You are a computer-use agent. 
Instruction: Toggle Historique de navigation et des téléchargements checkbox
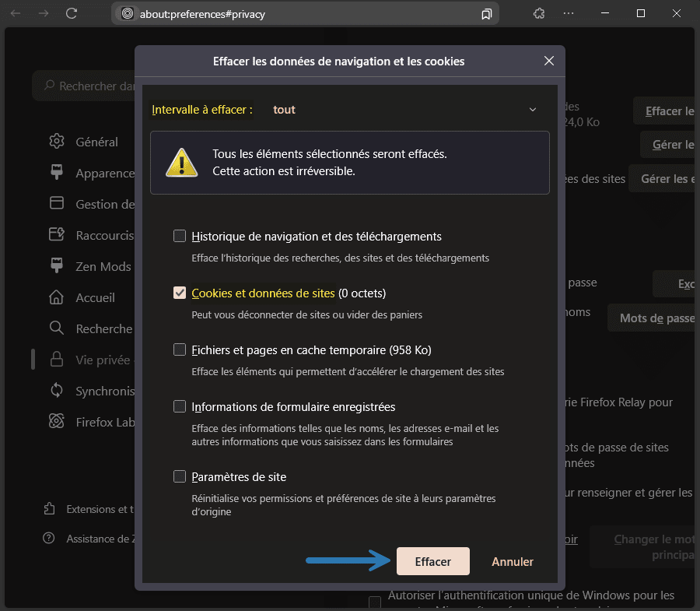click(x=180, y=236)
